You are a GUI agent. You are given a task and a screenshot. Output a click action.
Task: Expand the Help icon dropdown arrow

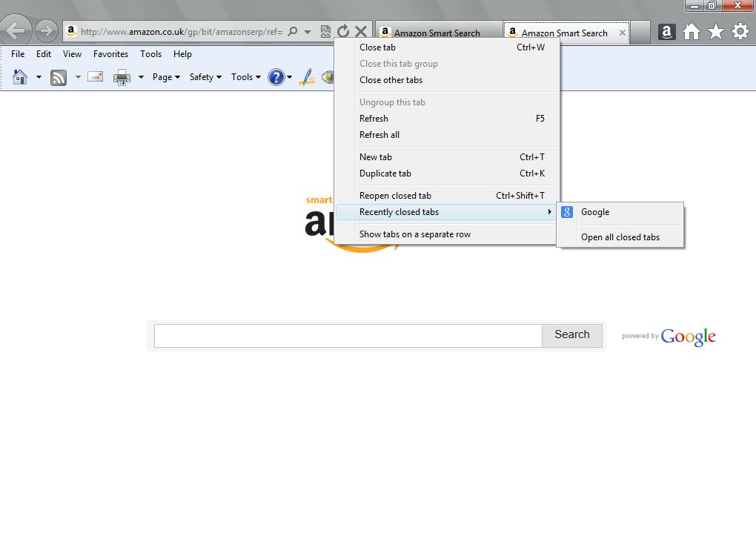pyautogui.click(x=289, y=77)
